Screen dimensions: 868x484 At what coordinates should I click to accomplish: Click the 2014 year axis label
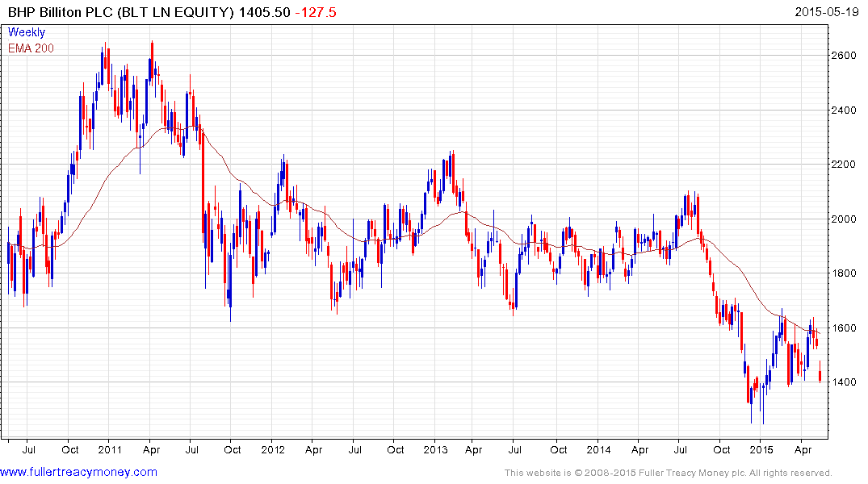coord(598,449)
